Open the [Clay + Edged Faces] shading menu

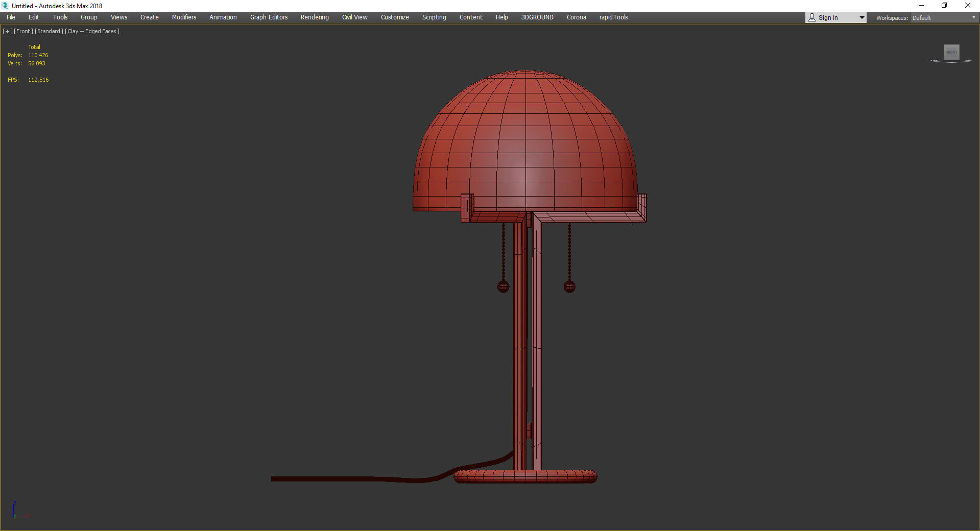click(x=92, y=31)
